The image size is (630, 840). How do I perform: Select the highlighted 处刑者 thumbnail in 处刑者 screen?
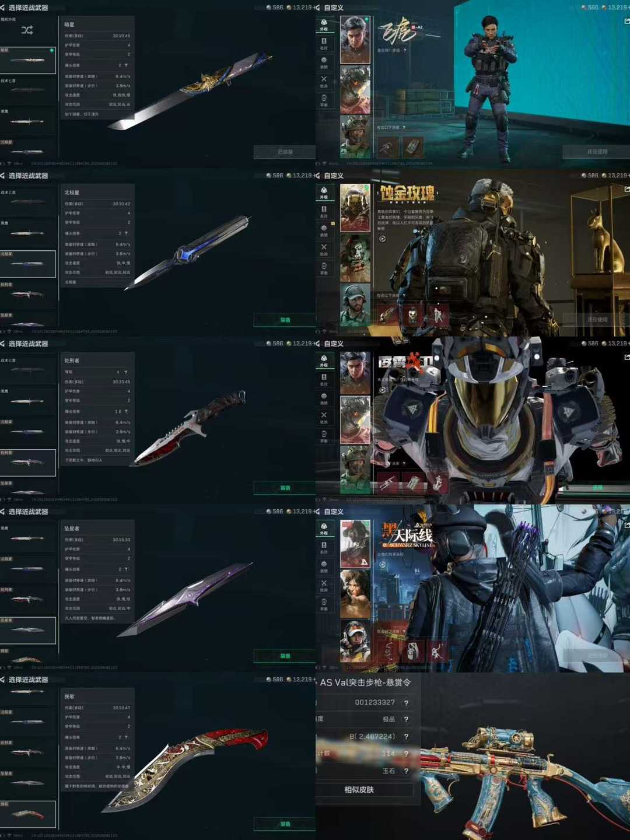click(27, 462)
